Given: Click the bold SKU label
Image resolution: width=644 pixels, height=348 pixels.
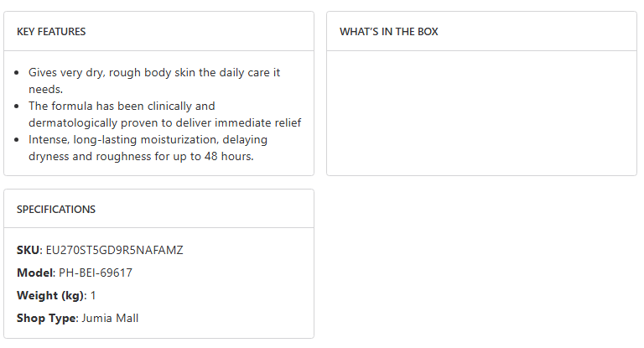Looking at the screenshot, I should [29, 250].
